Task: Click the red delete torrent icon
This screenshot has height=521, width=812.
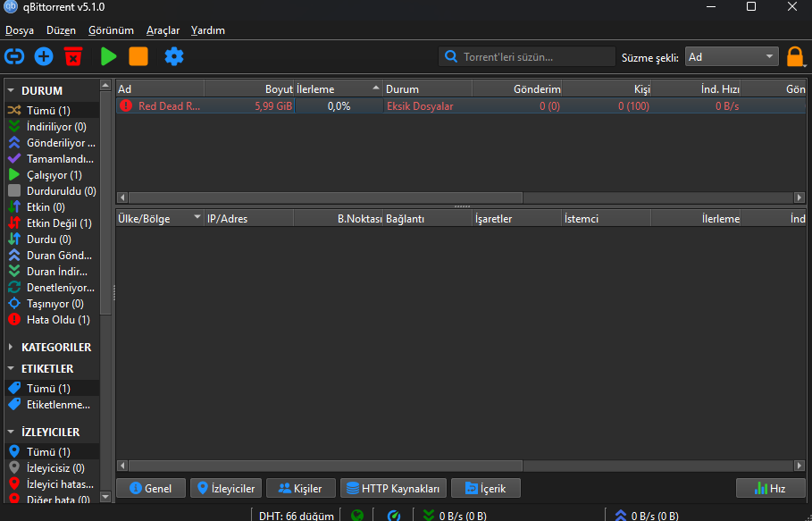Action: tap(73, 56)
